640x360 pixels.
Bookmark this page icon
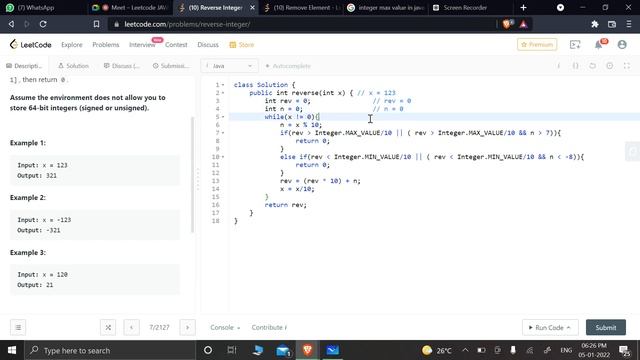[x=96, y=24]
